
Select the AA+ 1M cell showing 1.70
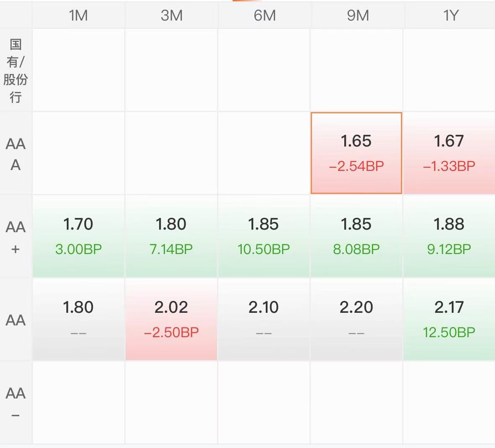78,236
